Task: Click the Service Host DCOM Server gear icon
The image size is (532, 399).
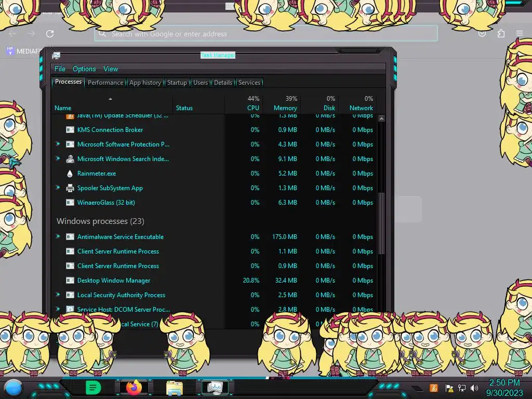Action: pyautogui.click(x=70, y=310)
